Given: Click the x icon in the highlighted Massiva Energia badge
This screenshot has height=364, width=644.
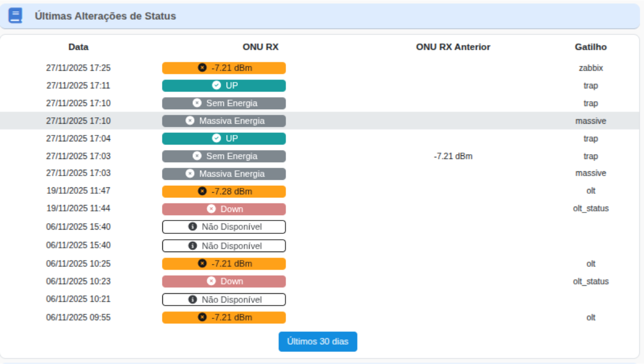Looking at the screenshot, I should [x=190, y=121].
